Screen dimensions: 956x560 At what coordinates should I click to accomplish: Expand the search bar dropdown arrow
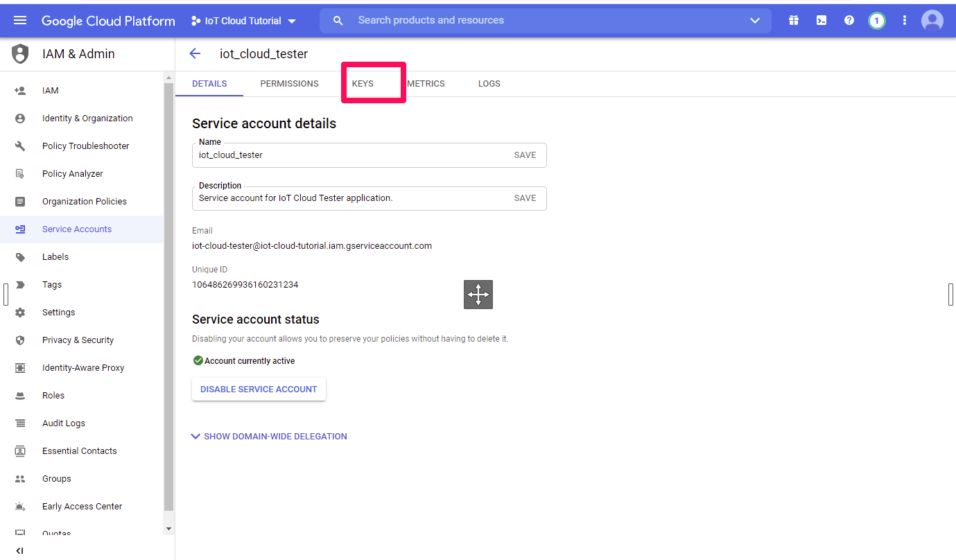coord(756,21)
